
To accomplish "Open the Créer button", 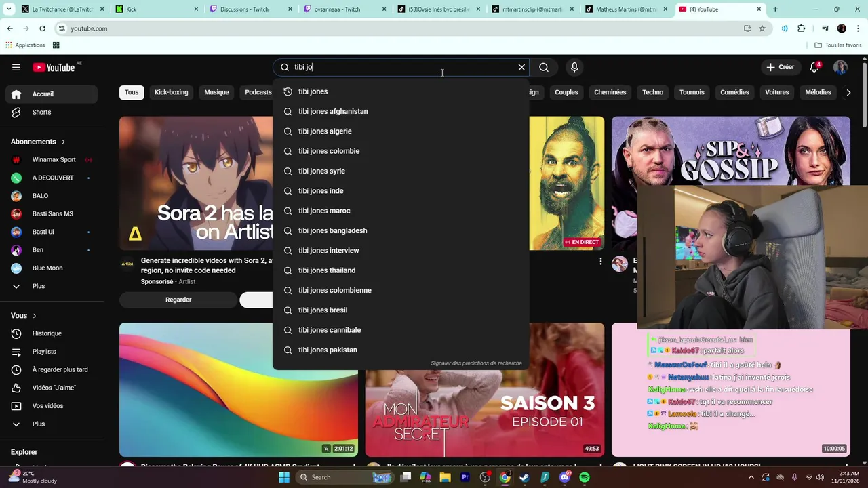I will (780, 67).
